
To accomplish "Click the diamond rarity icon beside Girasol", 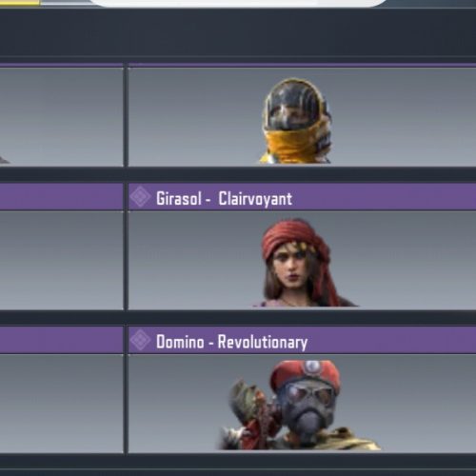I will click(x=140, y=197).
